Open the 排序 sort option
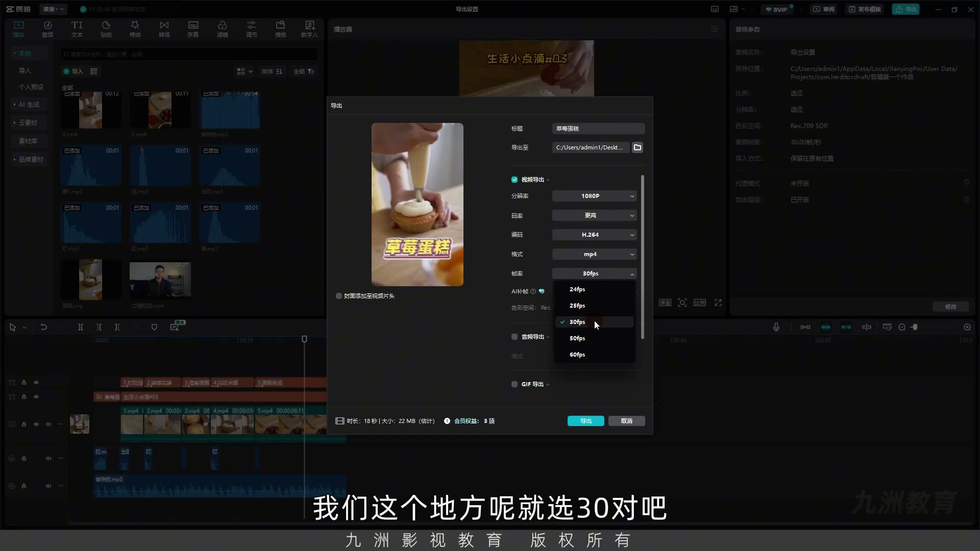Image resolution: width=980 pixels, height=551 pixels. pyautogui.click(x=272, y=71)
